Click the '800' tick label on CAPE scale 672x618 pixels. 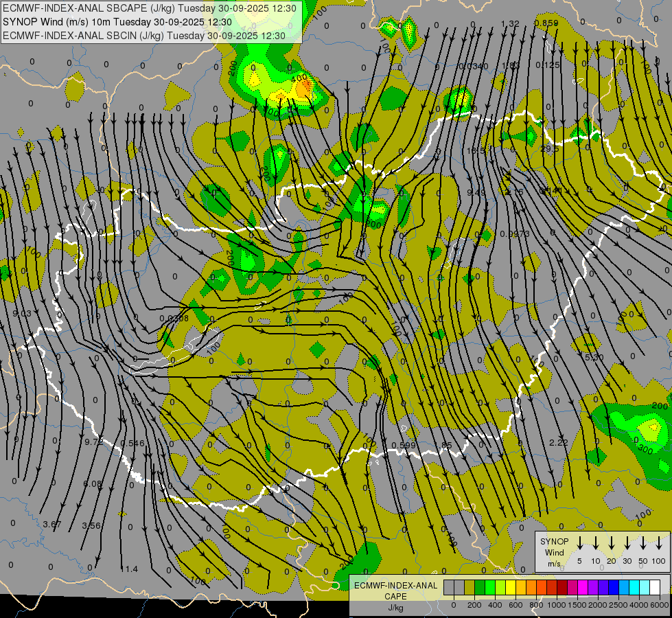(536, 605)
